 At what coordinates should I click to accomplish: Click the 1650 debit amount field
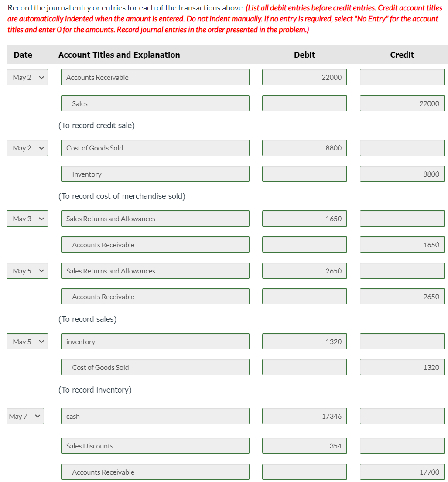point(304,218)
